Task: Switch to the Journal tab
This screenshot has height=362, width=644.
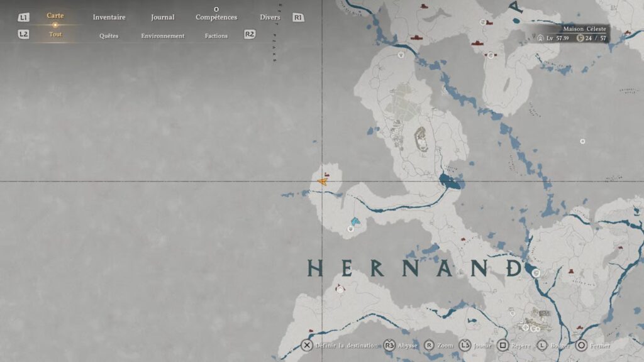Action: click(x=163, y=17)
